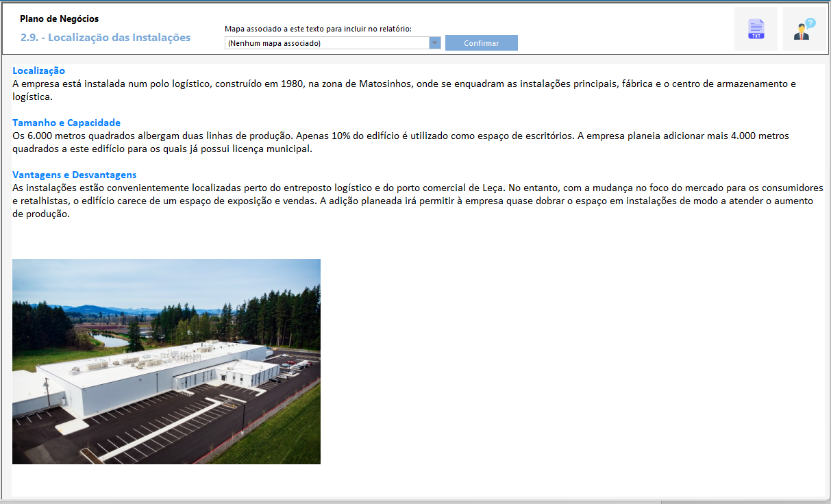Select the 'Tamanho e Capacidade' heading

coord(66,123)
